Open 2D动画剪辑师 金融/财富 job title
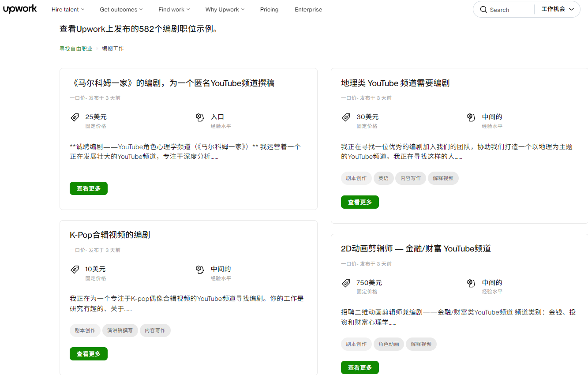 pos(416,248)
